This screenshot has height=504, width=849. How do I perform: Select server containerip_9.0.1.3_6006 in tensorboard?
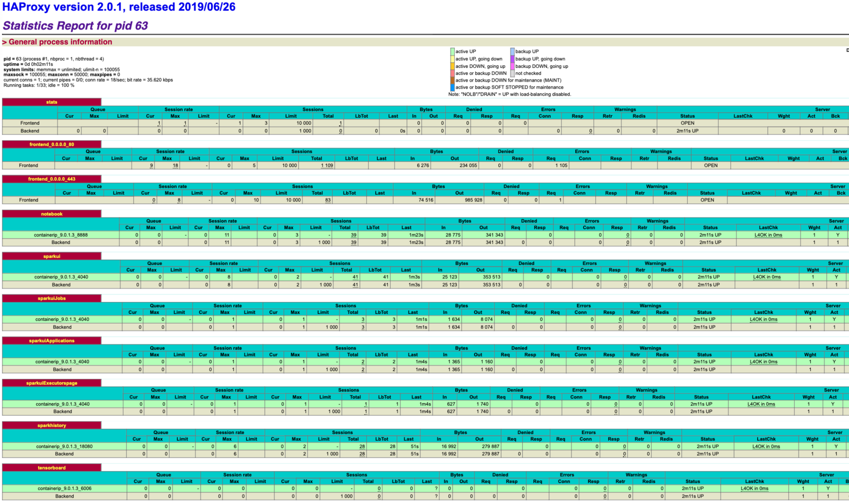64,488
